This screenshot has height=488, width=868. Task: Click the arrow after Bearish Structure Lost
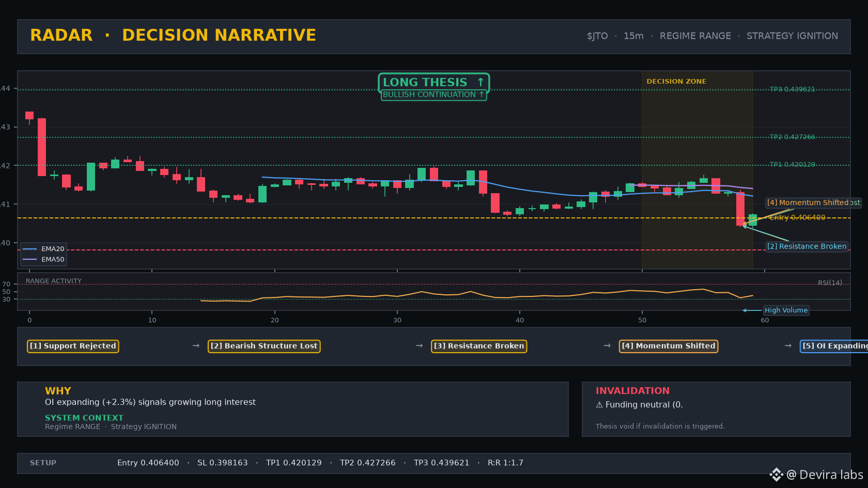(420, 345)
